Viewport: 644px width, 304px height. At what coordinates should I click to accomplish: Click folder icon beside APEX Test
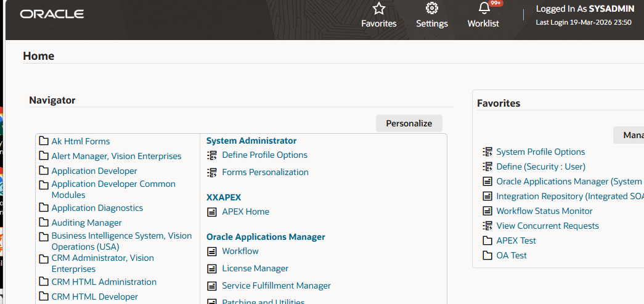pos(487,240)
